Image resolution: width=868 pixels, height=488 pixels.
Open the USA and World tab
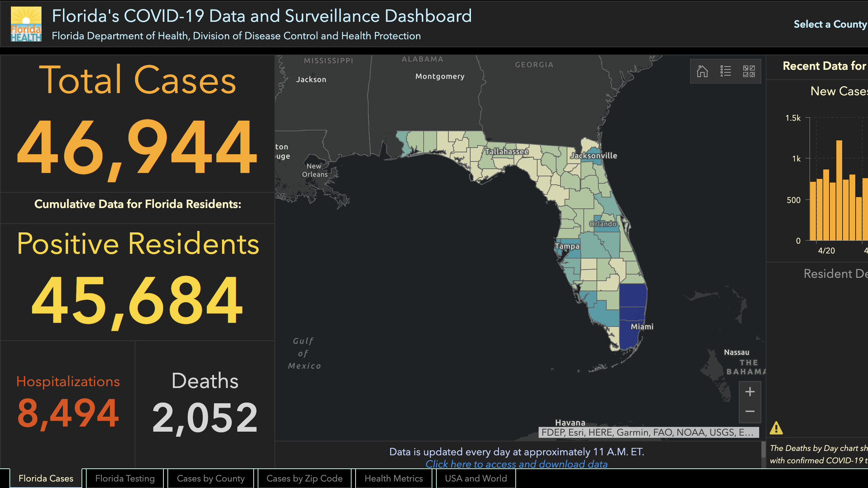point(476,479)
